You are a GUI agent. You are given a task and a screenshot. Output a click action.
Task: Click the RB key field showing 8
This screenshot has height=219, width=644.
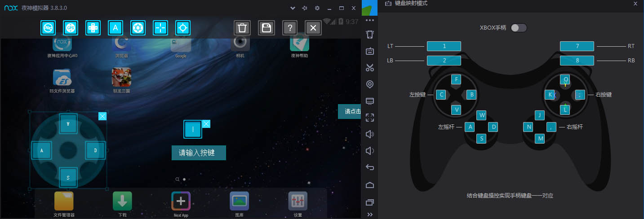click(x=577, y=61)
